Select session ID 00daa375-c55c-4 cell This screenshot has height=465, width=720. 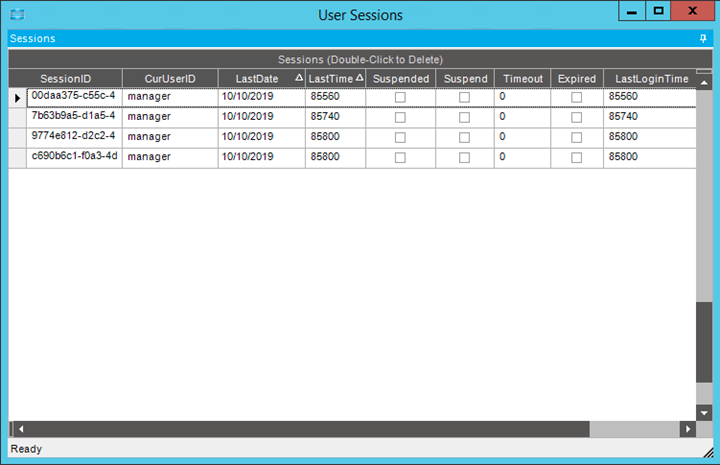pyautogui.click(x=74, y=97)
